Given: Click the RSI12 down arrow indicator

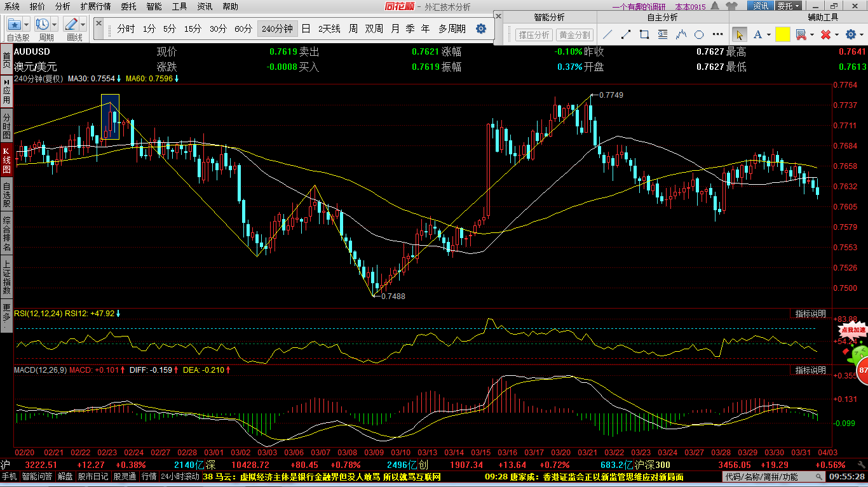Looking at the screenshot, I should (x=118, y=313).
